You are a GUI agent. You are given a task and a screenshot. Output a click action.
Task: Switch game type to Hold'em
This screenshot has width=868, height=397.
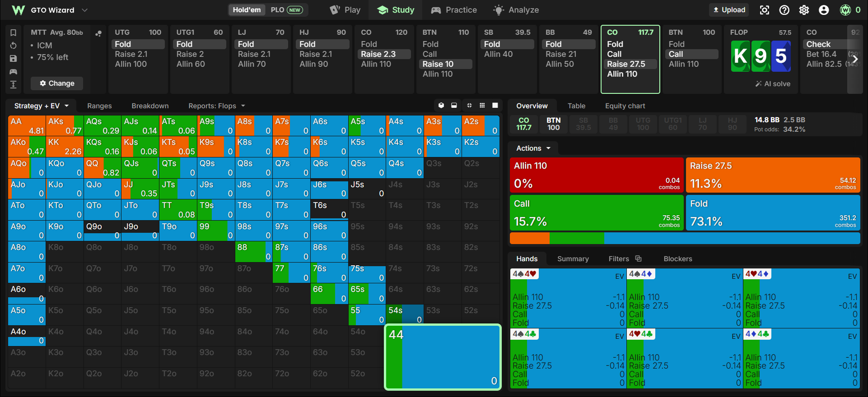[x=247, y=10]
